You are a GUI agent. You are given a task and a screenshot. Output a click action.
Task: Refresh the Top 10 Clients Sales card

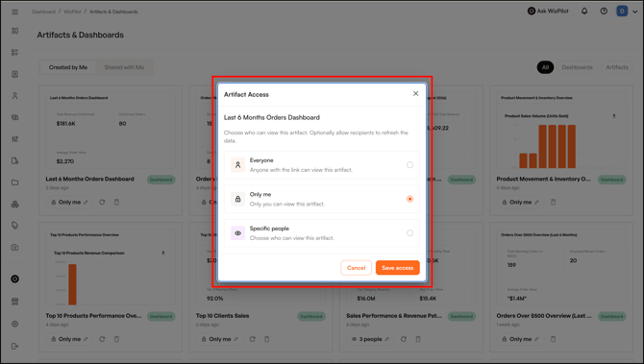click(x=252, y=339)
